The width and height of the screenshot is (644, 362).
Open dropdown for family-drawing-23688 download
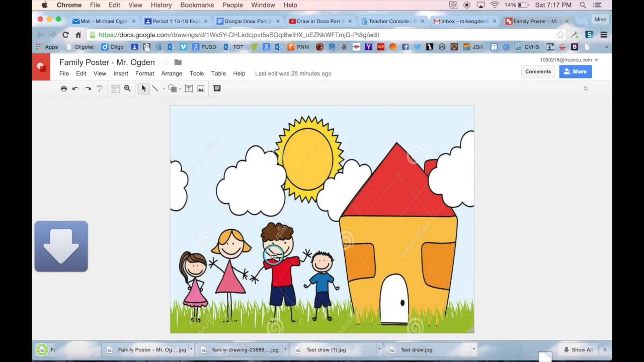pos(285,349)
